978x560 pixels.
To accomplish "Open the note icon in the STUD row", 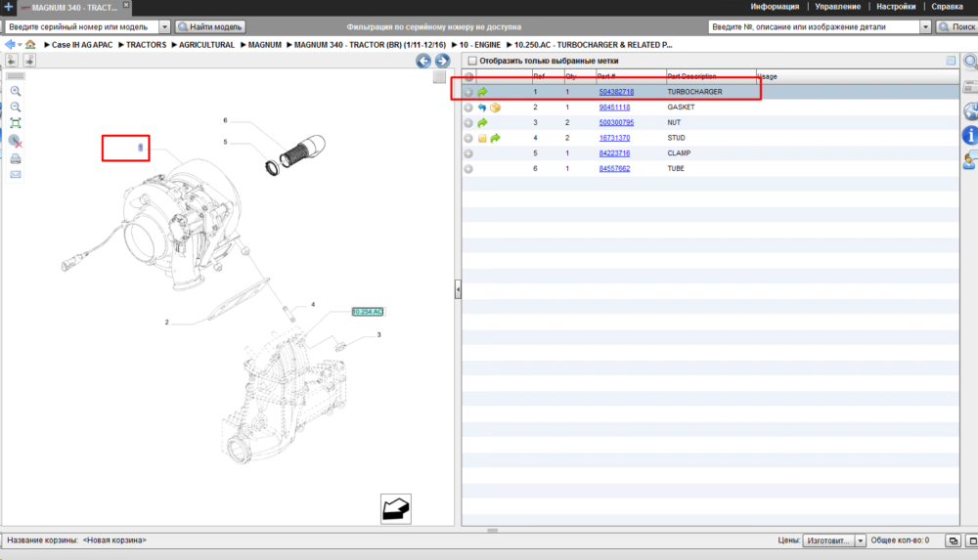I will pos(482,138).
